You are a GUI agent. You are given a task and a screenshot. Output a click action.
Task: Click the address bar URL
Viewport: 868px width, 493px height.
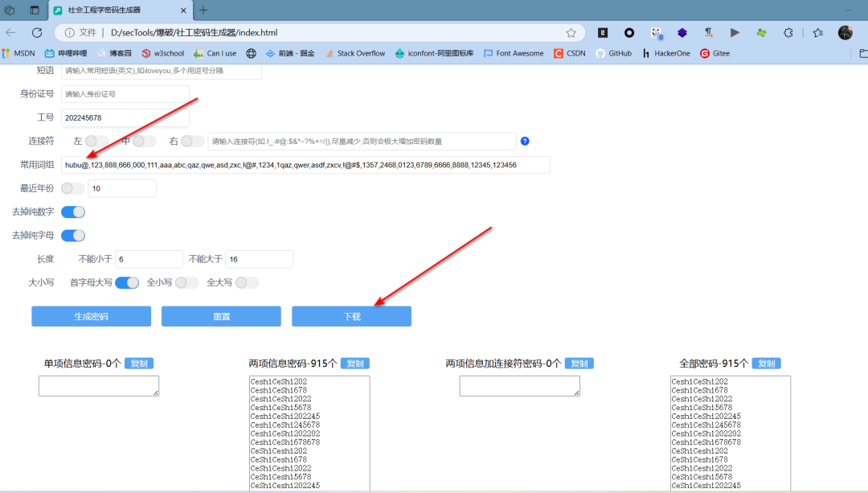pyautogui.click(x=194, y=33)
